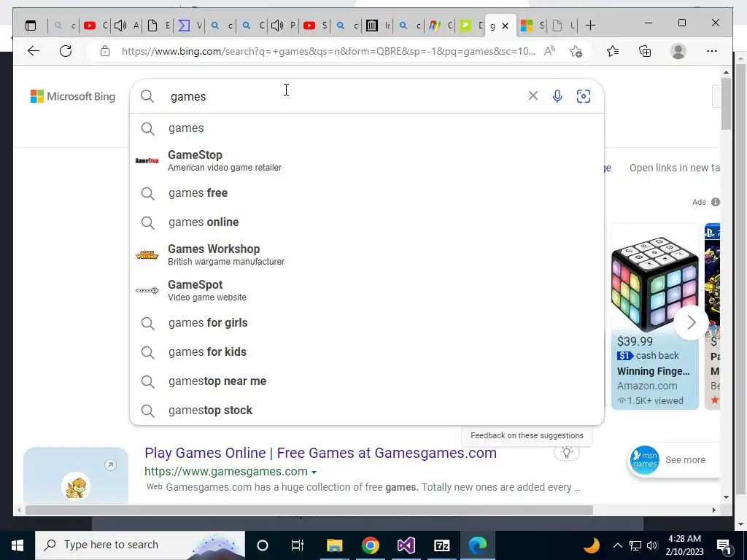Image resolution: width=747 pixels, height=560 pixels.
Task: Expand the gamesgames.com URL dropdown arrow
Action: click(314, 472)
